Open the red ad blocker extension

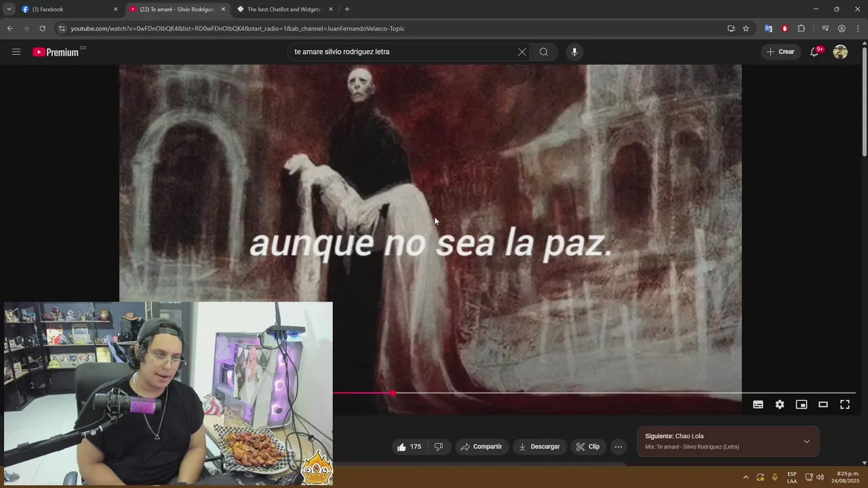pos(785,28)
